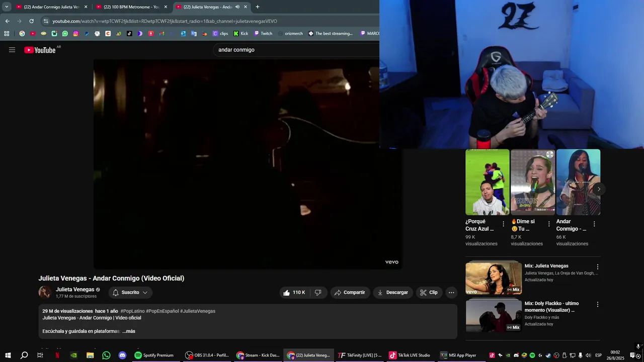Open '🔥Dime si' short thumbnail
This screenshot has width=644, height=362.
(x=533, y=182)
